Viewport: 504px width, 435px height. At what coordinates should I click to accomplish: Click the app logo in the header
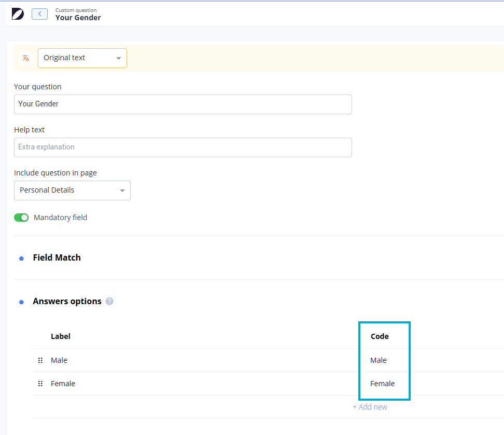pos(18,14)
